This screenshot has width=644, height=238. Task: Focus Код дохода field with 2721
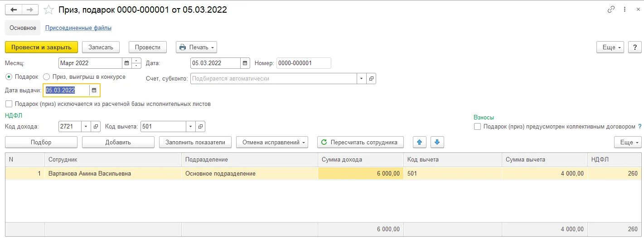[x=70, y=127]
